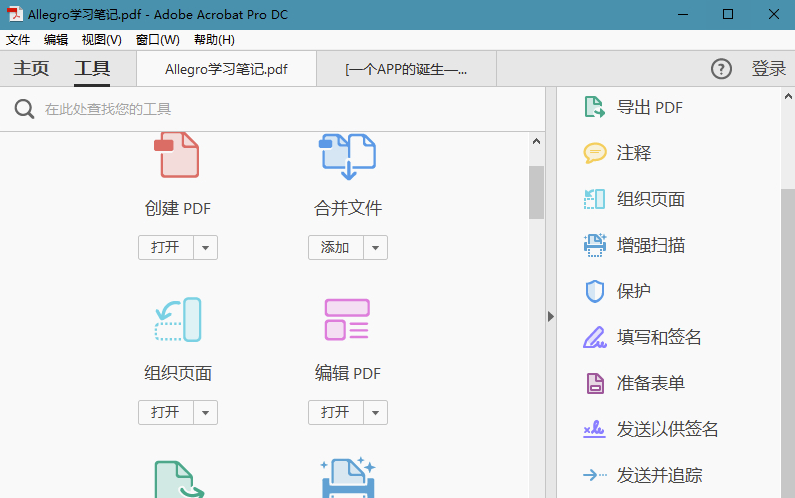The image size is (795, 498).
Task: Click the 合并文件 label in the tools grid
Action: pyautogui.click(x=348, y=208)
